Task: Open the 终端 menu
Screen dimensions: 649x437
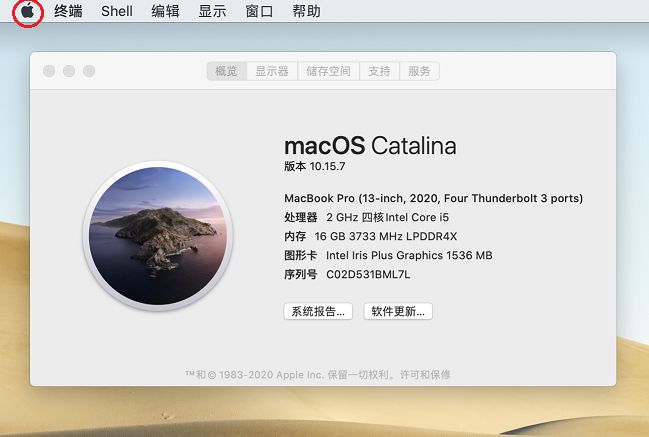Action: click(x=68, y=11)
